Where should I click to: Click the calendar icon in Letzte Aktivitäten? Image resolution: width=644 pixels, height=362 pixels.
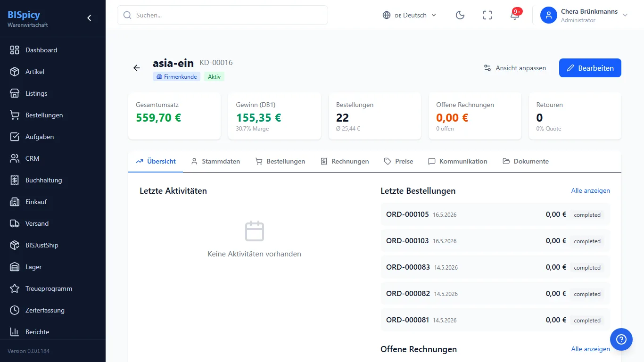[x=255, y=231]
